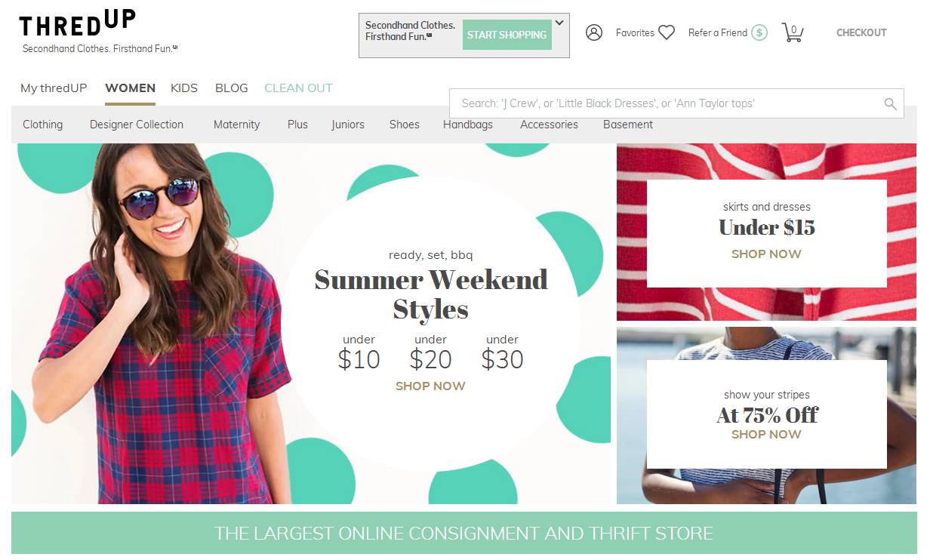927x560 pixels.
Task: Click the under $20 price option
Action: click(x=430, y=352)
